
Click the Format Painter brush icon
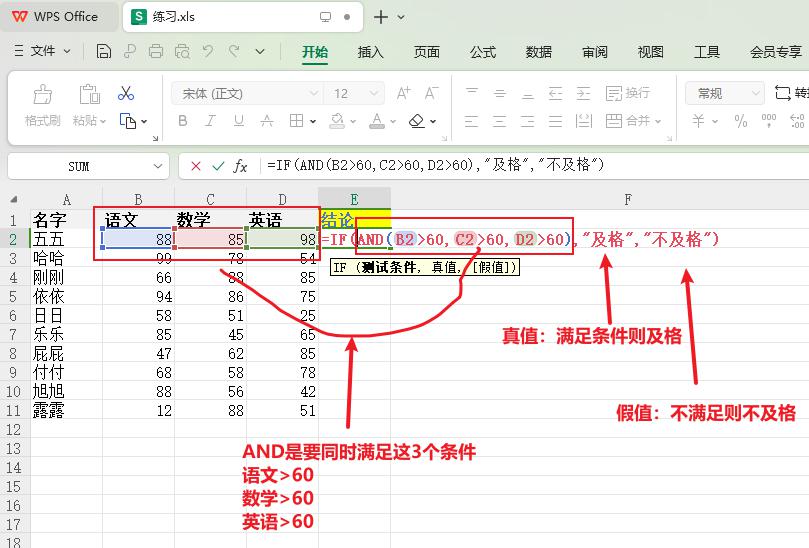pyautogui.click(x=42, y=94)
